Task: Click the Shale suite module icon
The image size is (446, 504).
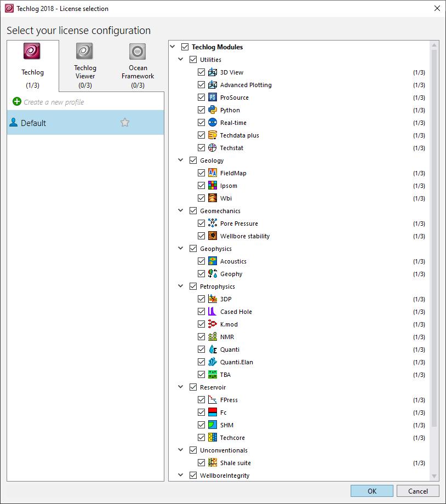Action: [x=212, y=462]
